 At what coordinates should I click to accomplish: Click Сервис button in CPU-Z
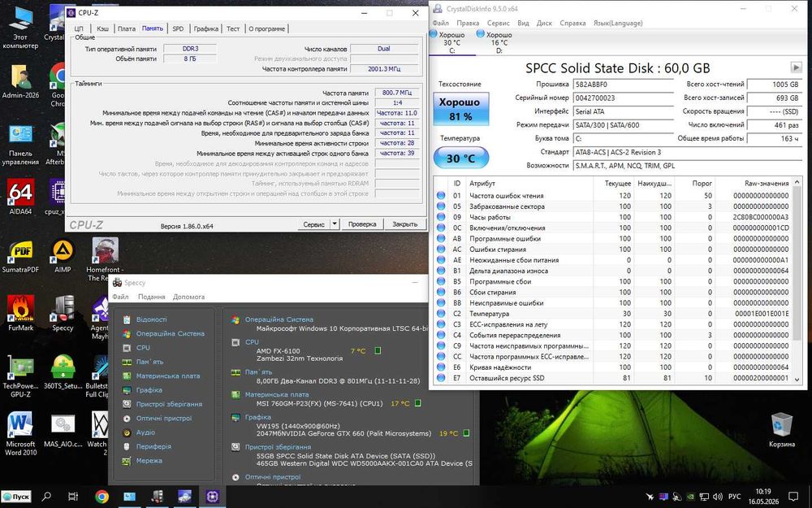click(x=313, y=224)
